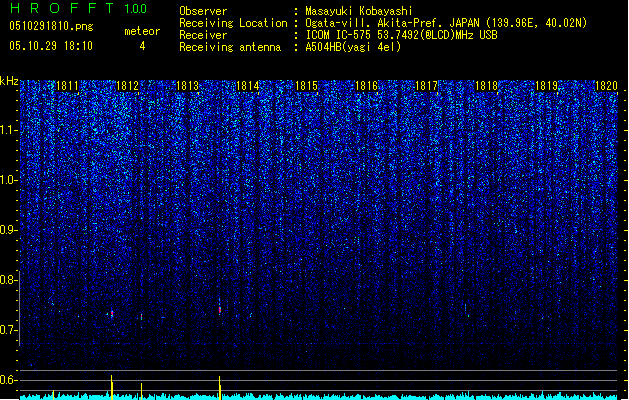Click the 0.6 kHz axis label
629x400 pixels.
coord(8,380)
